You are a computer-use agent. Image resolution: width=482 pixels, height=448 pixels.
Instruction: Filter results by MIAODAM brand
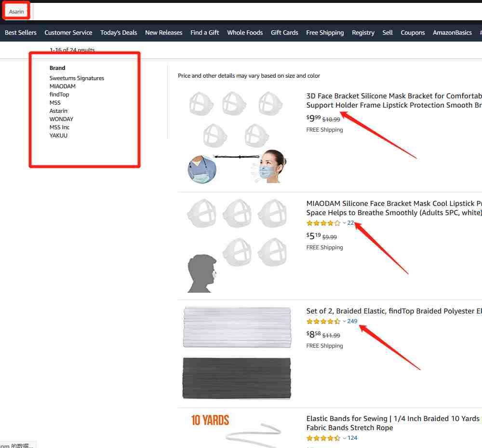[63, 86]
